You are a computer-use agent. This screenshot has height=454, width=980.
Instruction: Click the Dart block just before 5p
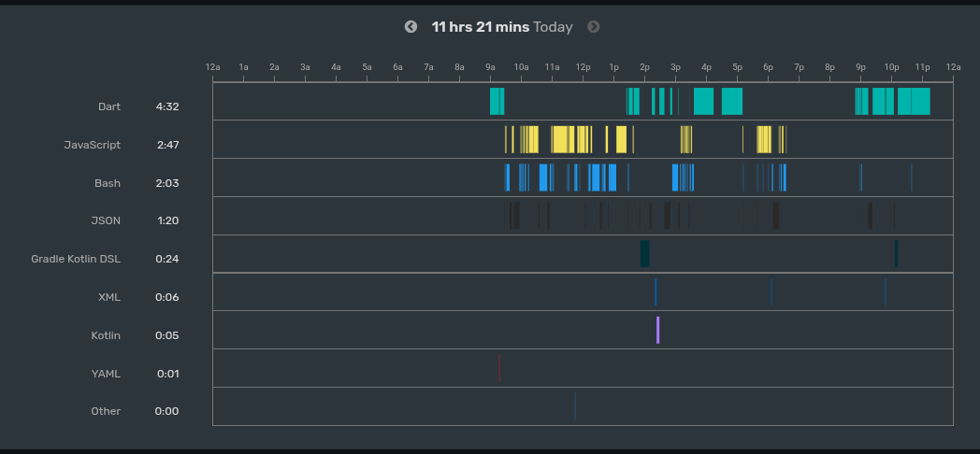[732, 101]
